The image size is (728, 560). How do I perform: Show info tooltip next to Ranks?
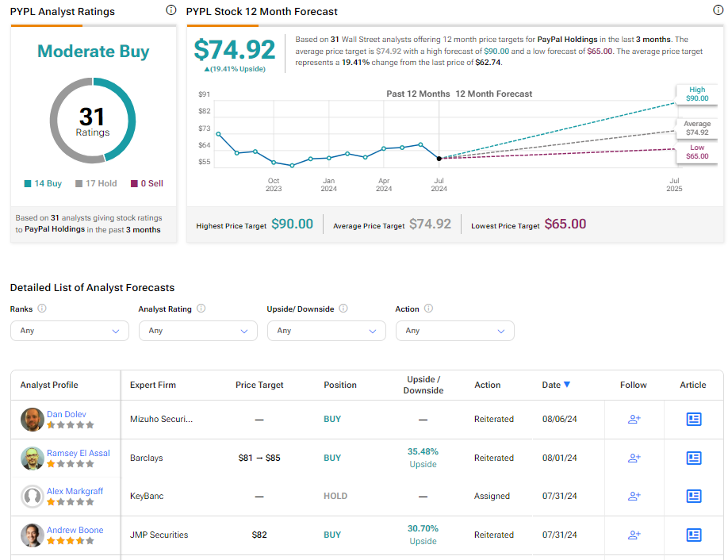[x=42, y=309]
